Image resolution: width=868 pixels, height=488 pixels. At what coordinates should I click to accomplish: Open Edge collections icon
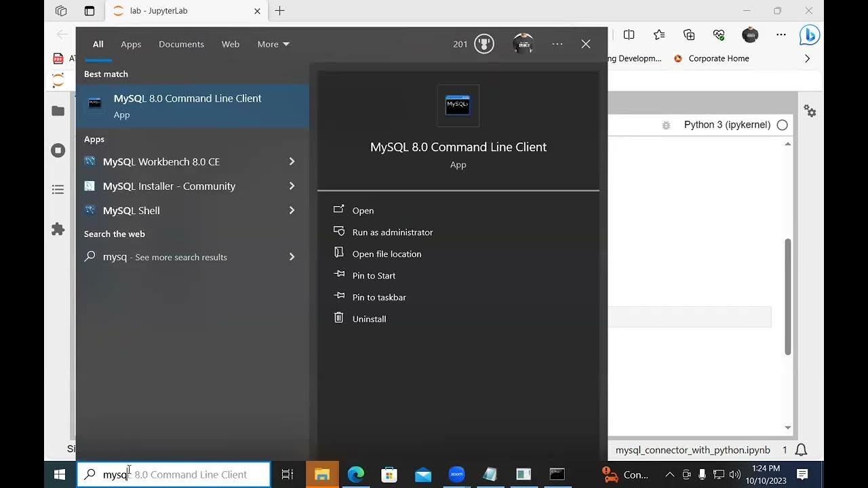pyautogui.click(x=689, y=35)
